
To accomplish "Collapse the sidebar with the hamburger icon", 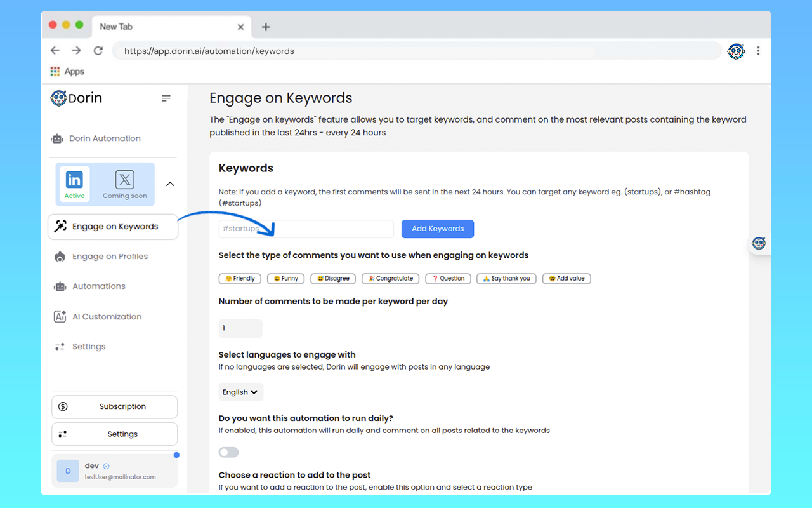I will pyautogui.click(x=166, y=98).
